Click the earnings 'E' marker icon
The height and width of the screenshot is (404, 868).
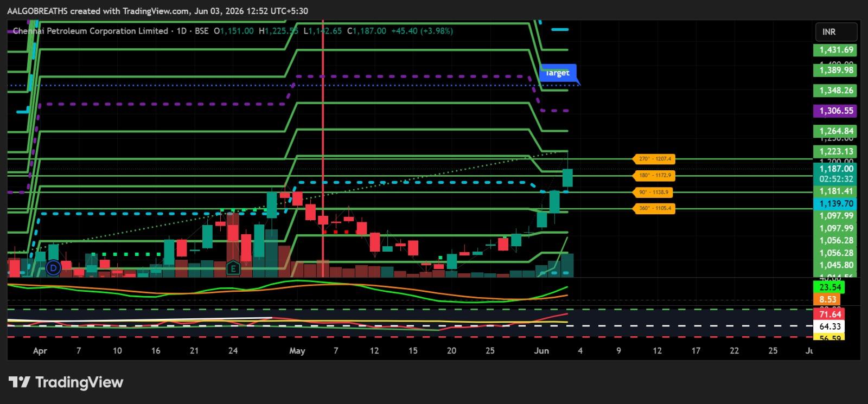[233, 267]
